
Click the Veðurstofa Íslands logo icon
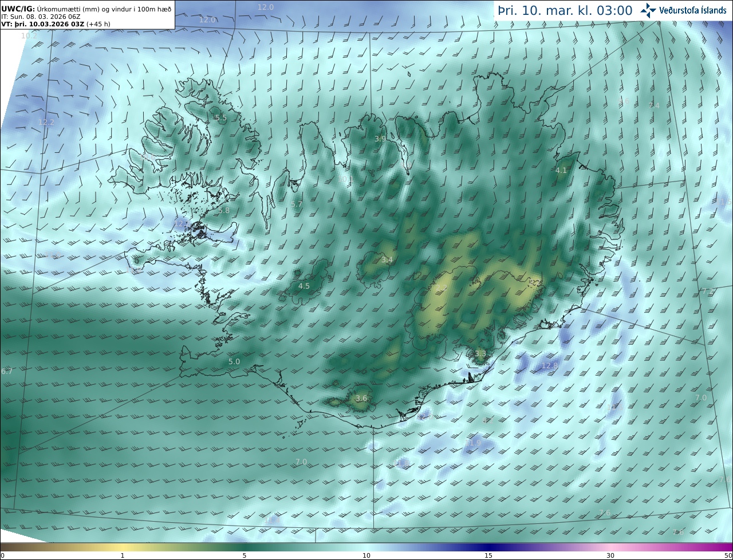coord(648,10)
